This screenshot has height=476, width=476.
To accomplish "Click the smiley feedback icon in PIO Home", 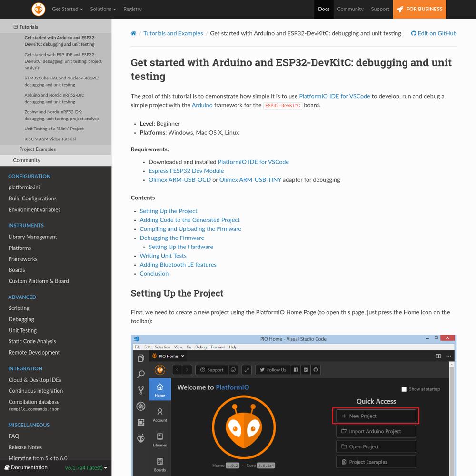I will click(233, 370).
